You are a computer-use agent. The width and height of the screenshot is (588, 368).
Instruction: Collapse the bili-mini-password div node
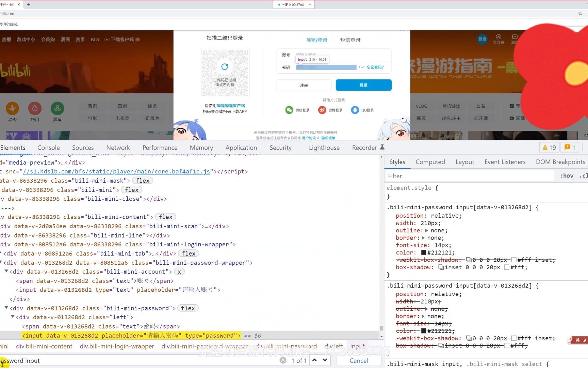[6, 308]
